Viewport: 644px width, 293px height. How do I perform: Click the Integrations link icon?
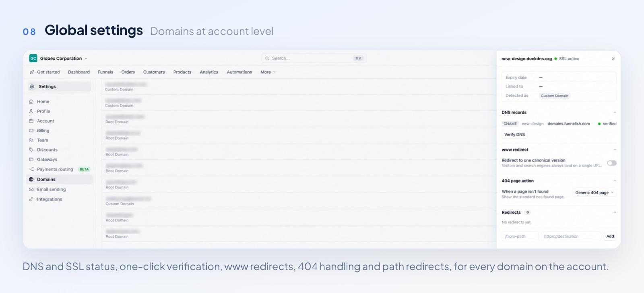pos(31,199)
